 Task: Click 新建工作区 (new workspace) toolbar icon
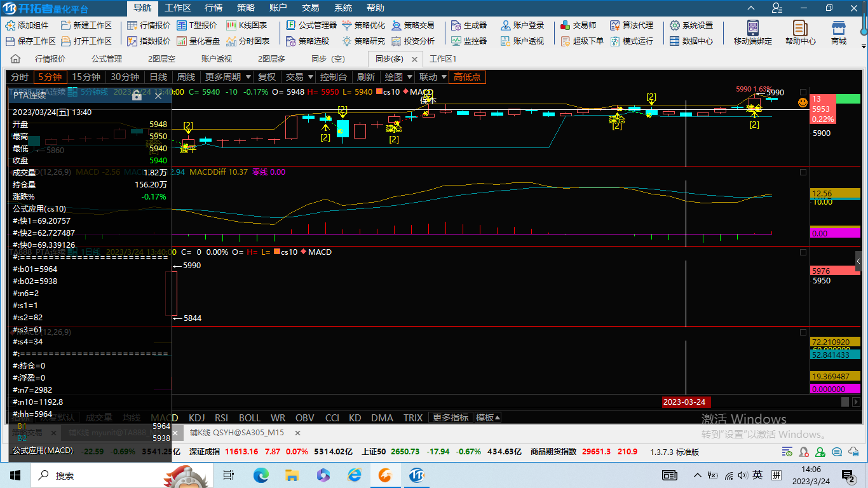(x=66, y=25)
